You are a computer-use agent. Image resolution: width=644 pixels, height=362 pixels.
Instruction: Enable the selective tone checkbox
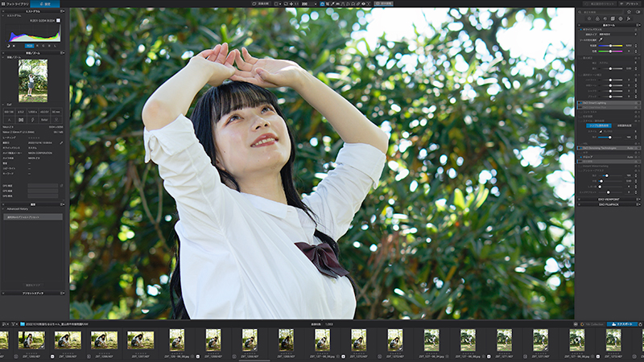point(580,75)
